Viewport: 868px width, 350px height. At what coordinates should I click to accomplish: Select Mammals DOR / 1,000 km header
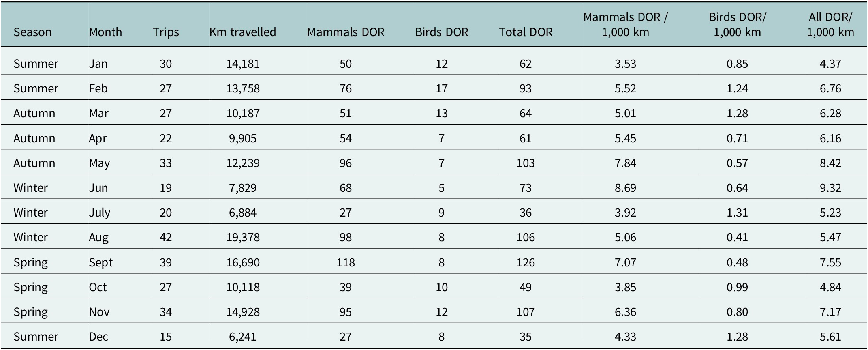pyautogui.click(x=625, y=24)
